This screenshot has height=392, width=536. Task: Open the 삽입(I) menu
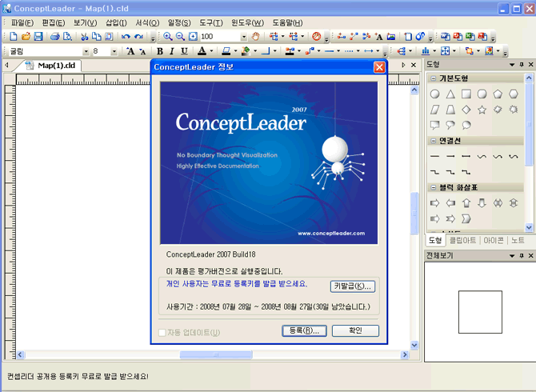116,23
